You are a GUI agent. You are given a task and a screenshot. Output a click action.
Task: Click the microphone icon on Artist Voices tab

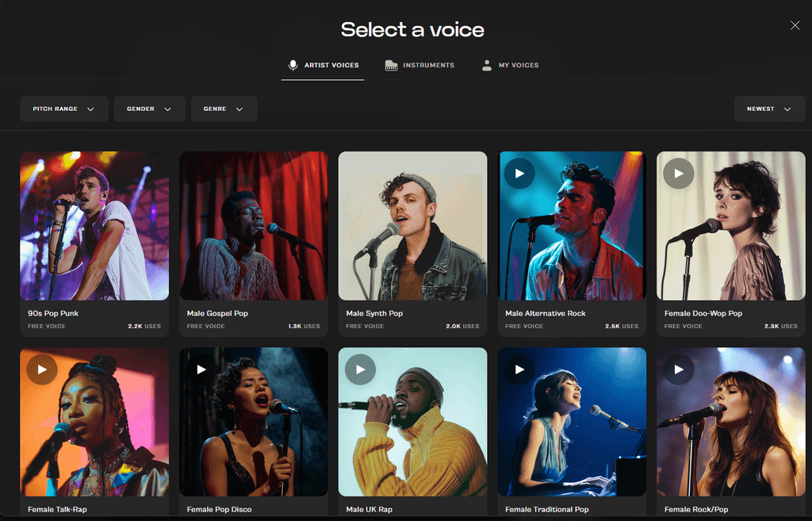(293, 65)
